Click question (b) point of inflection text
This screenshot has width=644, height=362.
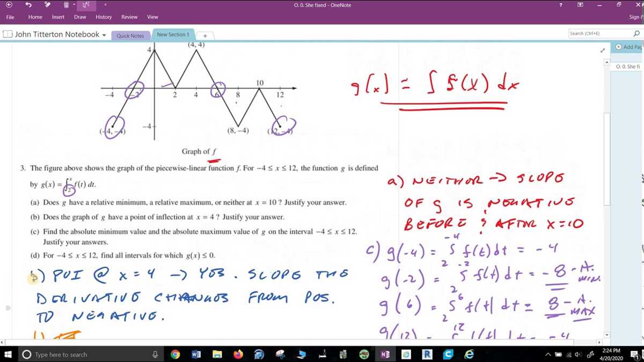click(157, 217)
